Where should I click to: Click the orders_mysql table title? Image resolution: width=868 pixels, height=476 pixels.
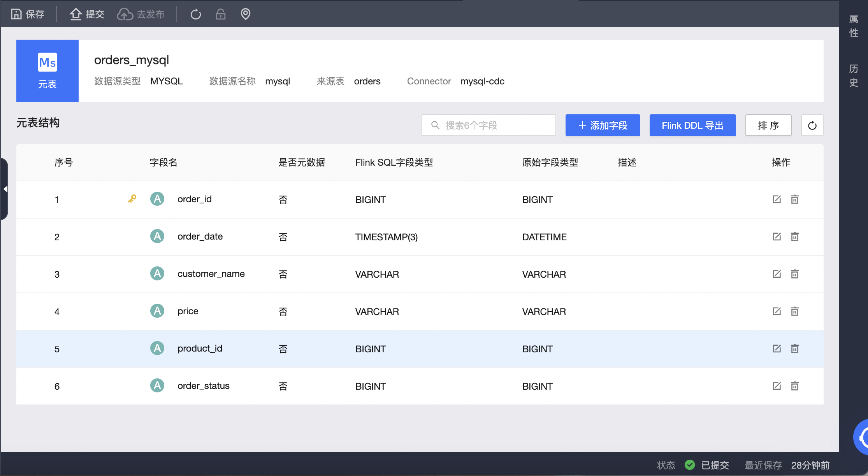tap(132, 60)
